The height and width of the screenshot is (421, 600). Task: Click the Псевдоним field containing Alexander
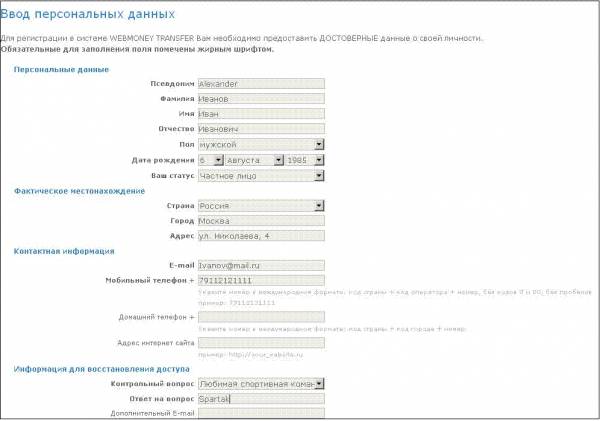click(261, 84)
